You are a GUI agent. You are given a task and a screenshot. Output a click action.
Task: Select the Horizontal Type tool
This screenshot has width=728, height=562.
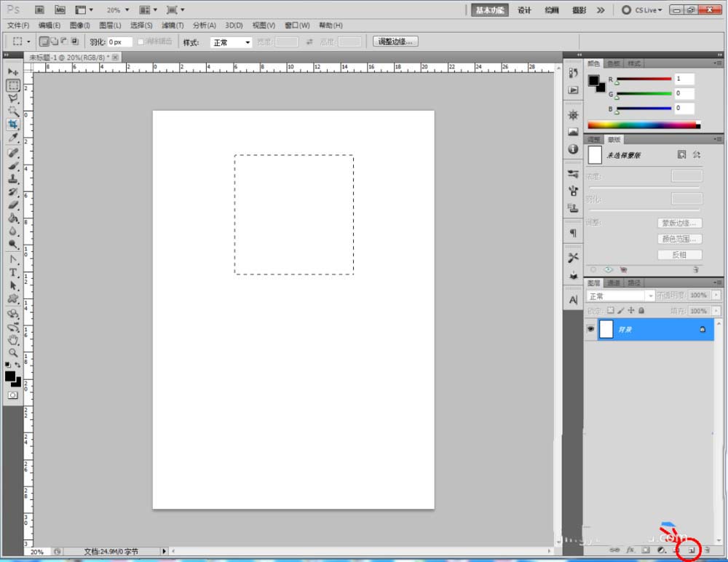pos(13,272)
